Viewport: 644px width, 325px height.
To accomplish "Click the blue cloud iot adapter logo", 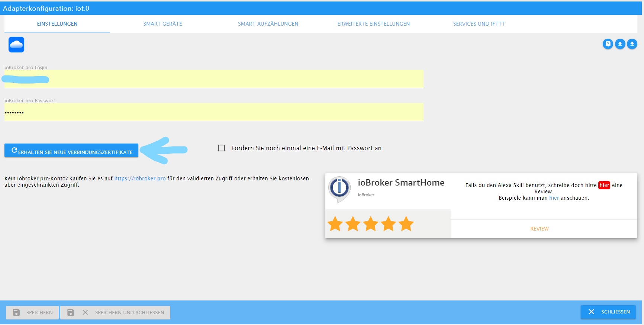I will pyautogui.click(x=16, y=45).
